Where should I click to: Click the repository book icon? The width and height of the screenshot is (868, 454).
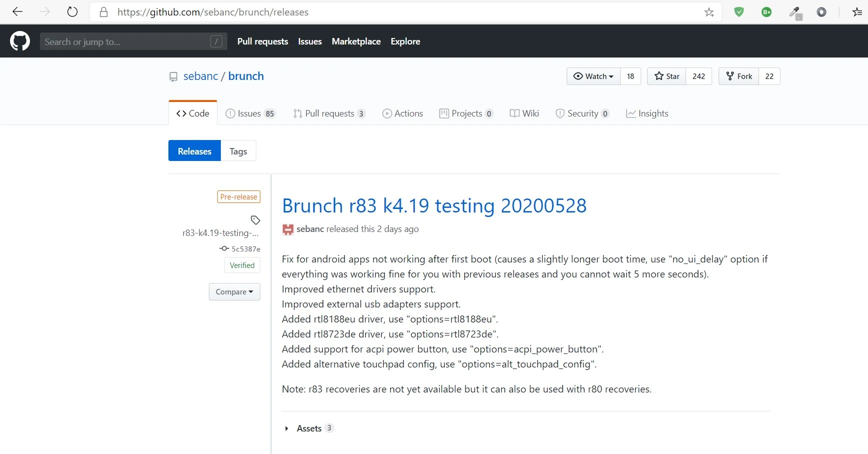click(x=173, y=76)
